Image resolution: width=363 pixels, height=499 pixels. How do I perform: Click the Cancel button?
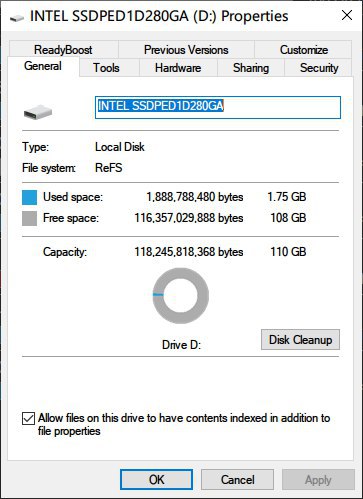237,480
